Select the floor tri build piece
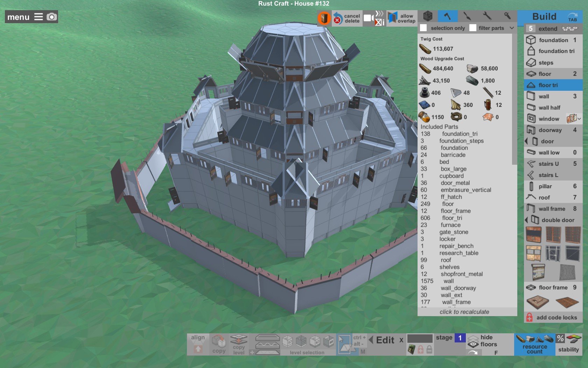The image size is (588, 368). click(553, 85)
